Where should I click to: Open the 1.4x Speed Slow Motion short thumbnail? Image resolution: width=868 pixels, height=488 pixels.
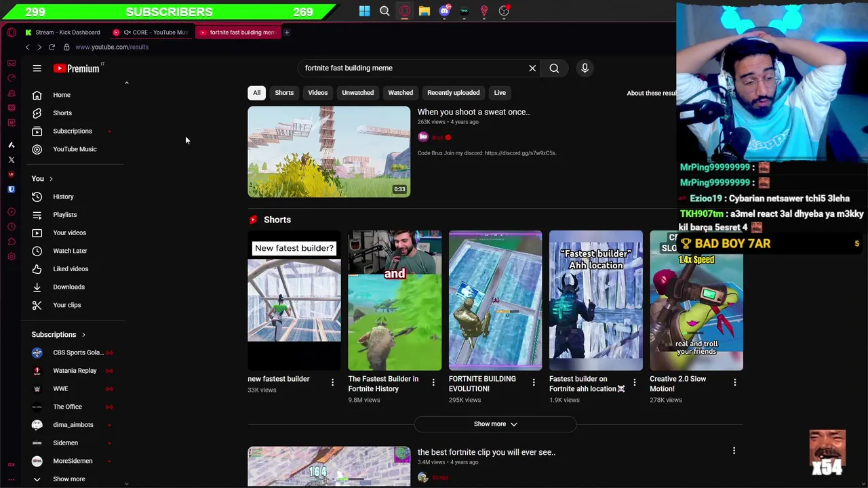coord(696,300)
